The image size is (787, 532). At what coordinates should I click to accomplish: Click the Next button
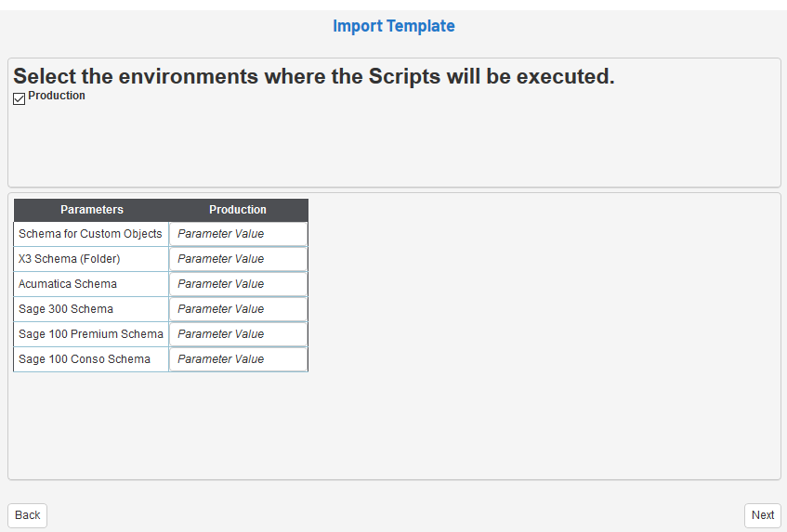tap(762, 515)
